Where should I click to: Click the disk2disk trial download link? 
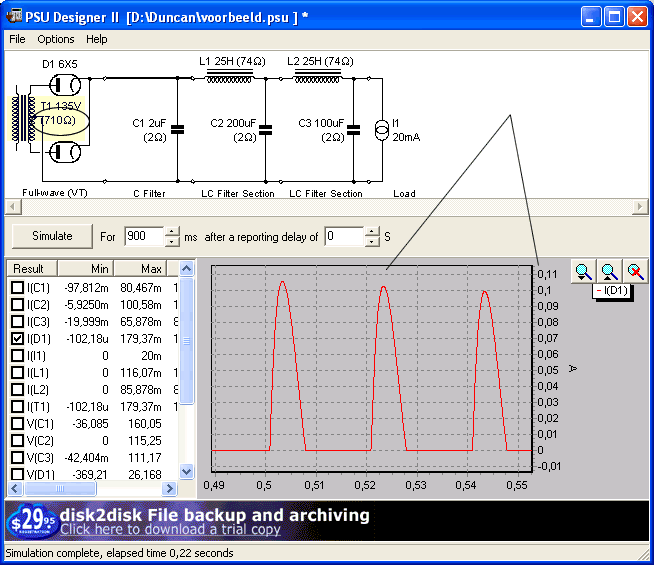pyautogui.click(x=170, y=530)
